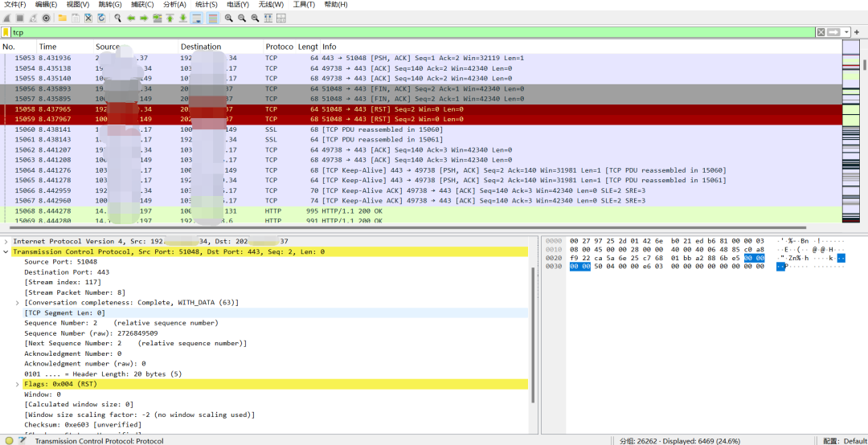Click the packet list minimap color bar
The height and width of the screenshot is (445, 868).
click(x=851, y=132)
